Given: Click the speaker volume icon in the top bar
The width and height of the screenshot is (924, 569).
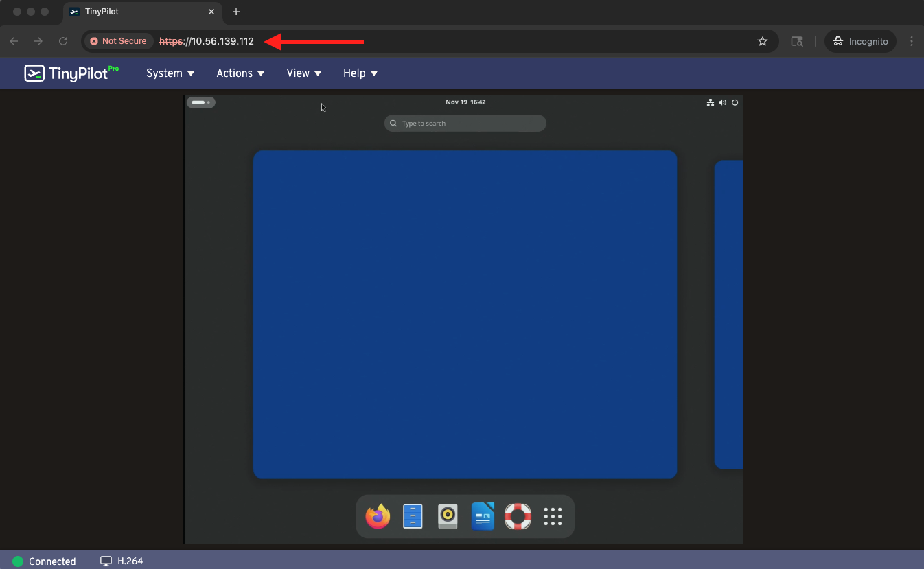Looking at the screenshot, I should [x=722, y=102].
